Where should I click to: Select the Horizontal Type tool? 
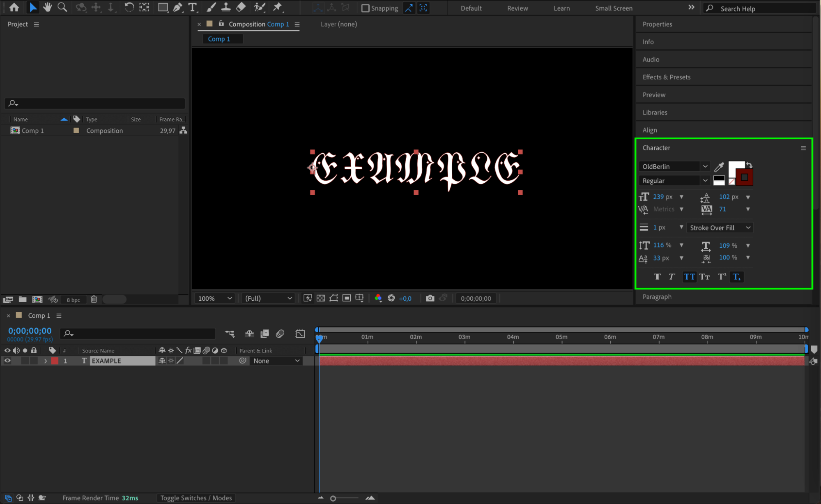(x=192, y=7)
